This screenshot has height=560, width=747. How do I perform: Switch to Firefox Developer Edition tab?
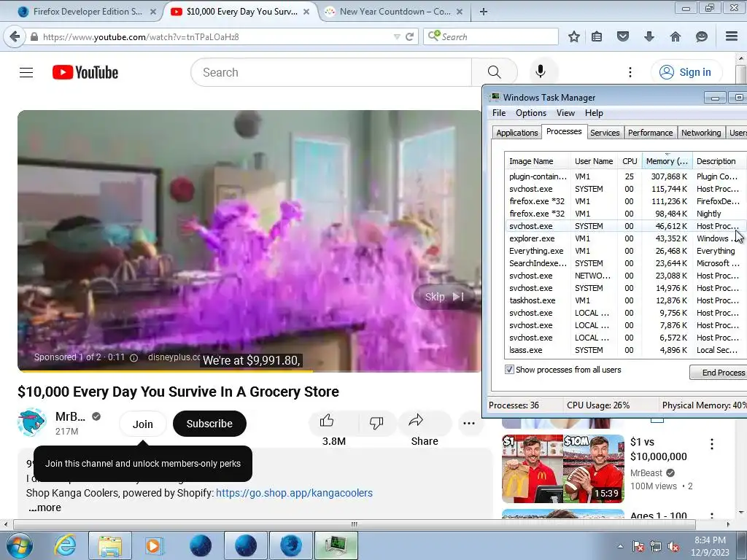[88, 12]
